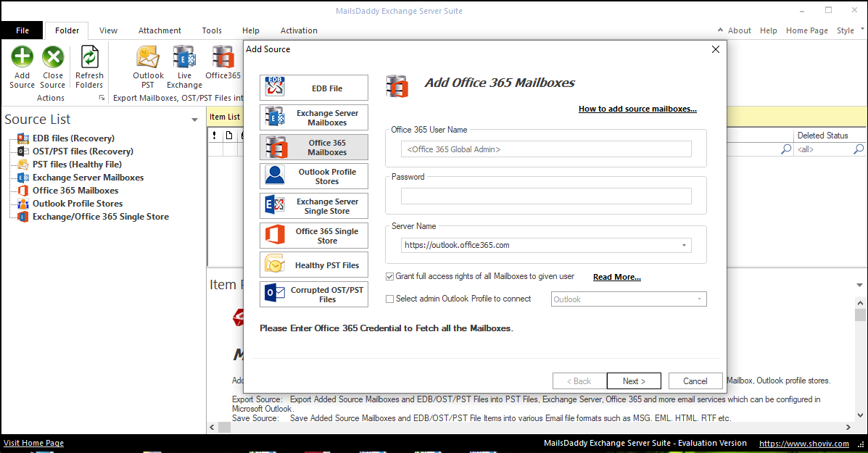Select Exchange Server Mailboxes source type
Screen dimensions: 868x453
[314, 117]
